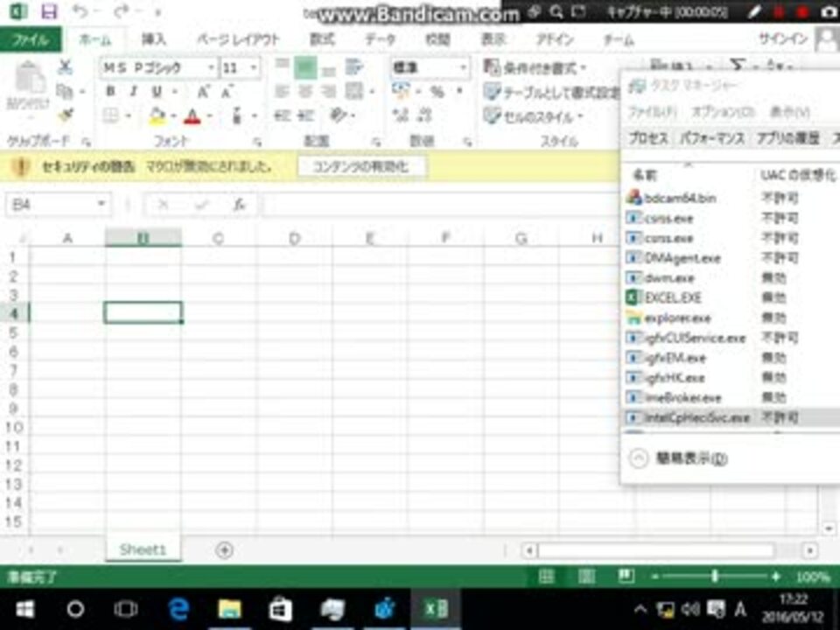Click the cell Borders icon
The width and height of the screenshot is (840, 630).
click(111, 115)
